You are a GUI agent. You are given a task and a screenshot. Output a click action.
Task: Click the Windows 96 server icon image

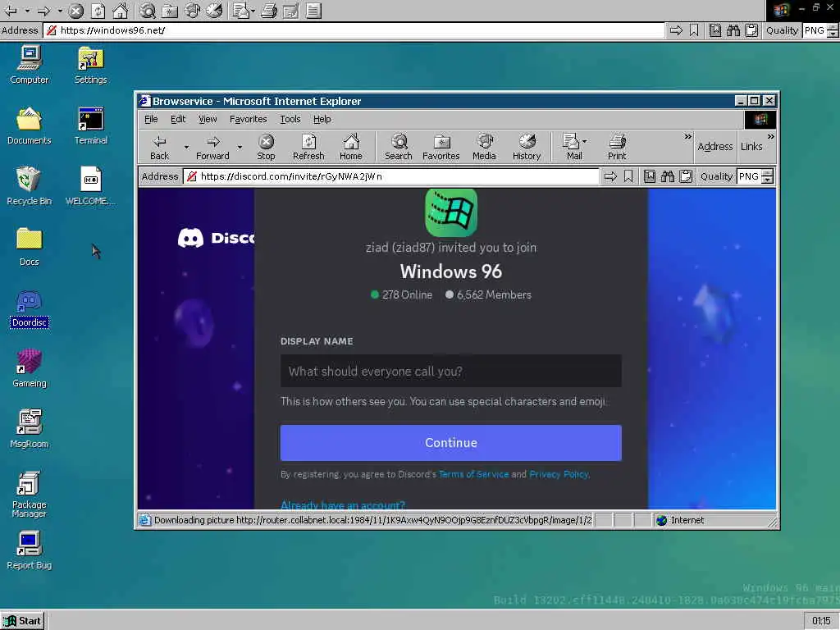pyautogui.click(x=451, y=212)
